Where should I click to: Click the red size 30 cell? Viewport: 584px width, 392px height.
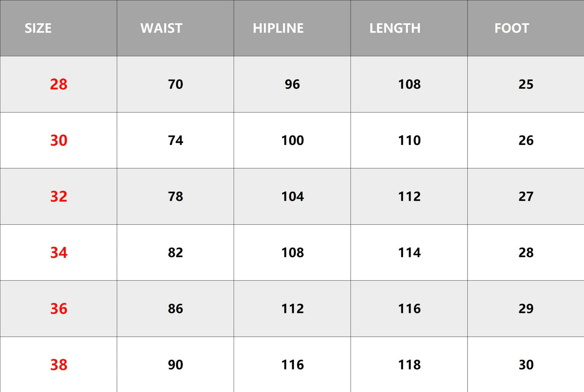(x=59, y=140)
